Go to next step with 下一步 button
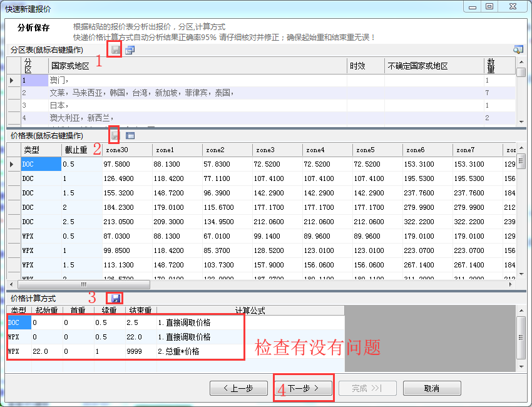 click(x=303, y=388)
